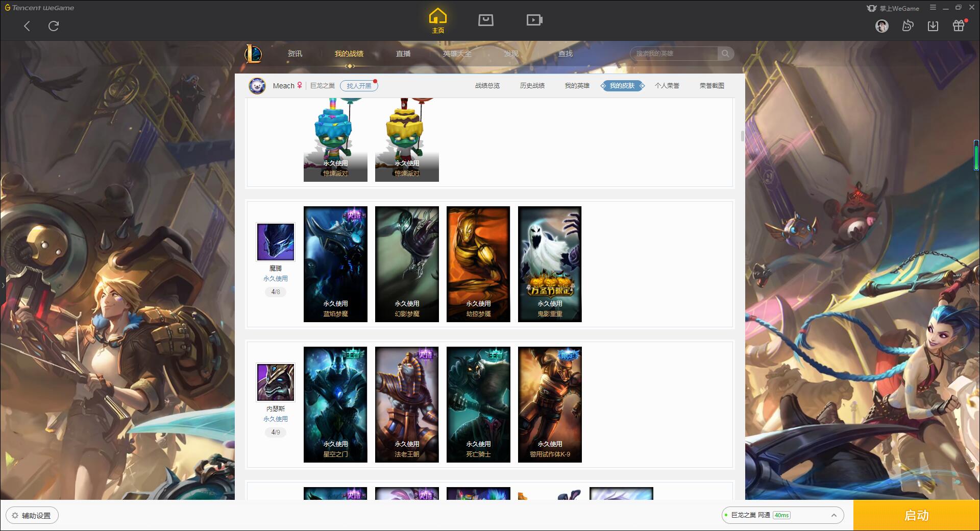
Task: Open the gift box rewards icon
Action: (x=959, y=26)
